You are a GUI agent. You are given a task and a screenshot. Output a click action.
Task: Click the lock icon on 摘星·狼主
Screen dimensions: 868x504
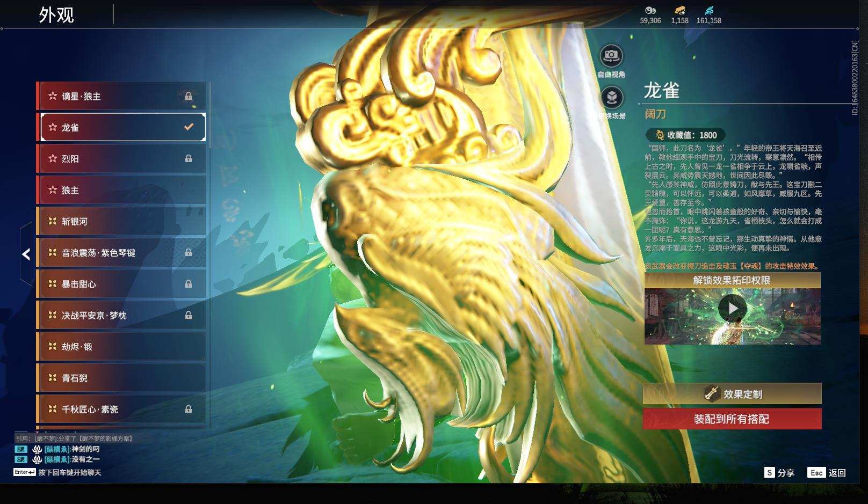tap(189, 96)
